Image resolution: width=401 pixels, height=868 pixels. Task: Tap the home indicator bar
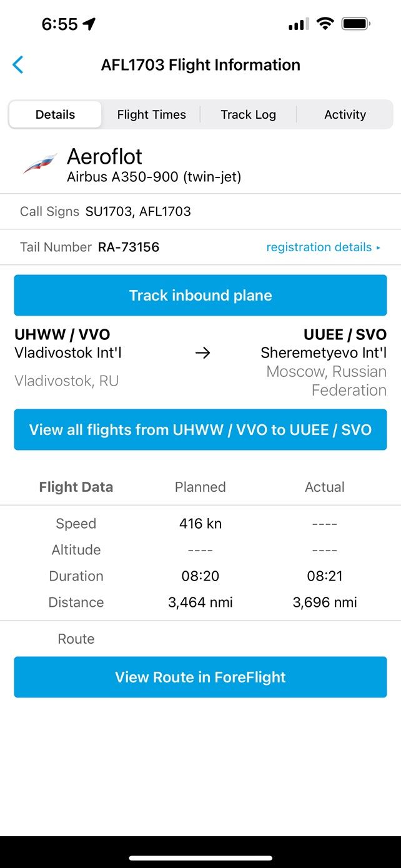pyautogui.click(x=200, y=858)
